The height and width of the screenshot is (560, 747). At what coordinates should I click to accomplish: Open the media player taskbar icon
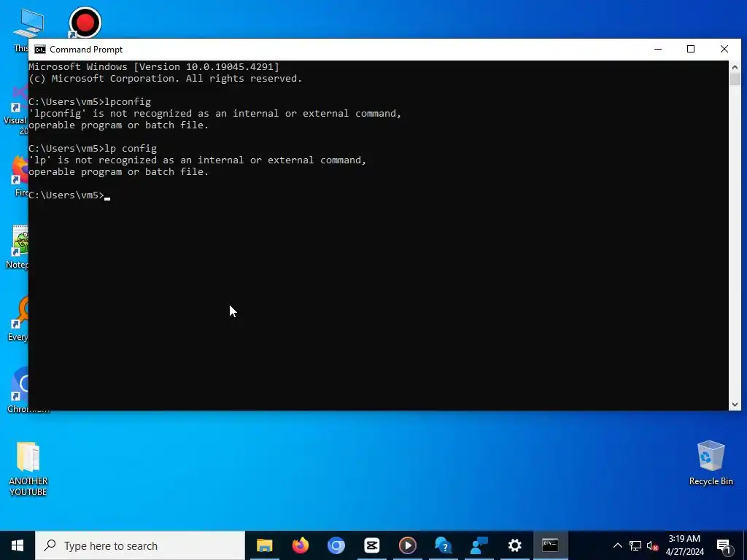(407, 545)
